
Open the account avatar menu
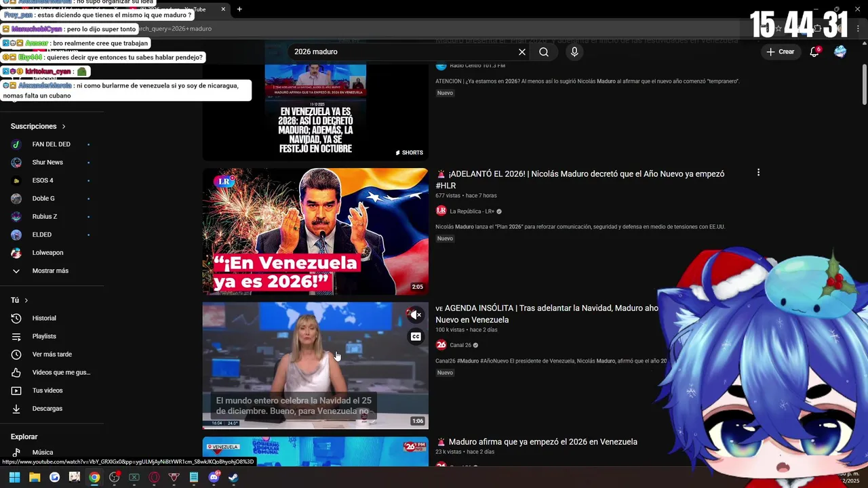(840, 52)
